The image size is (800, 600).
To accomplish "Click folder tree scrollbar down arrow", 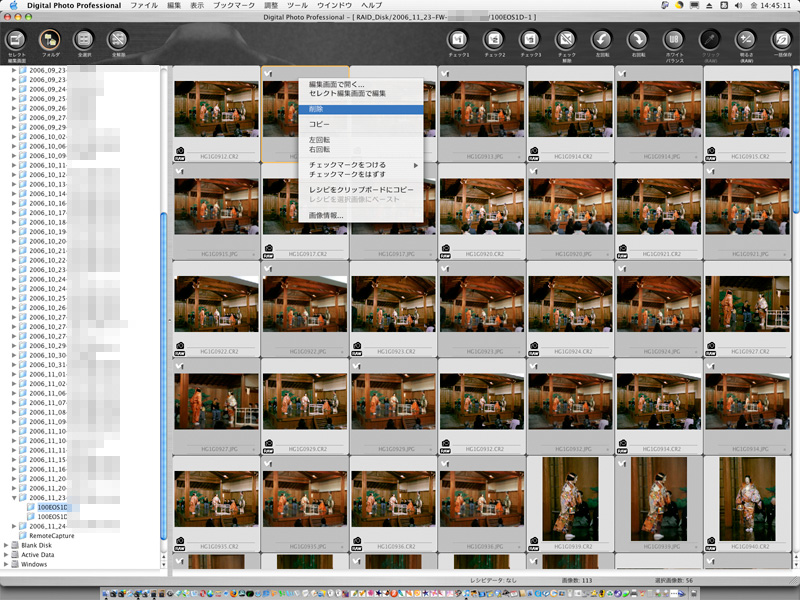I will click(164, 564).
